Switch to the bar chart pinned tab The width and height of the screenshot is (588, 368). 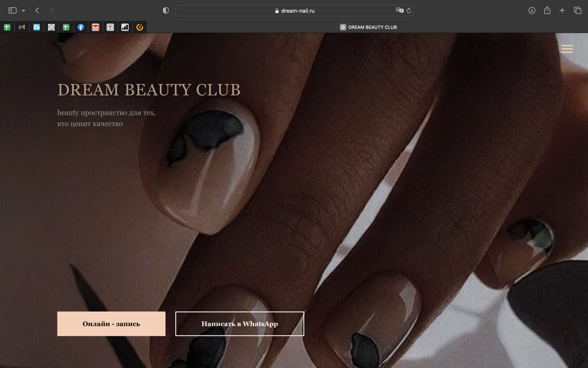pos(125,27)
